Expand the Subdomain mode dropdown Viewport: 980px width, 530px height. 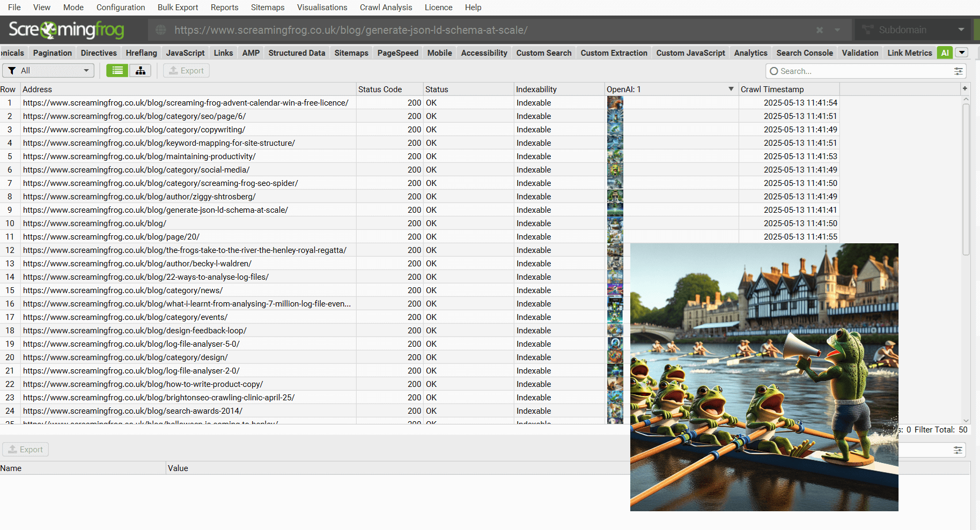click(x=961, y=30)
